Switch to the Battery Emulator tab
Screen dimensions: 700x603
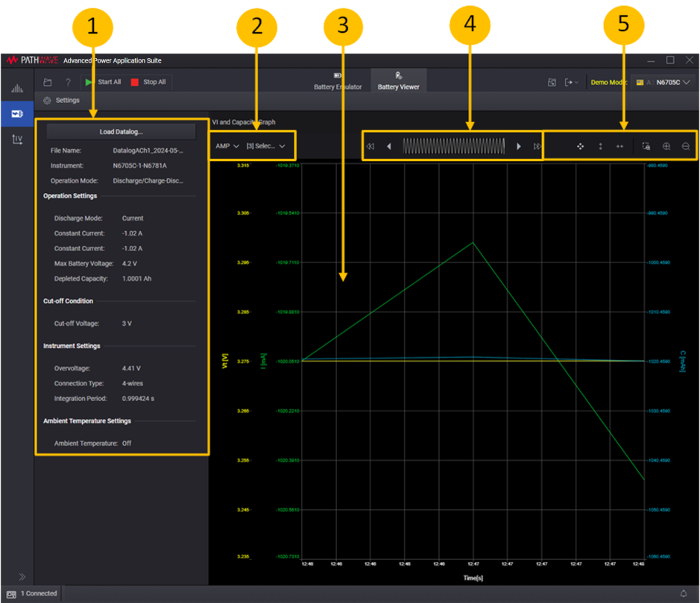338,82
